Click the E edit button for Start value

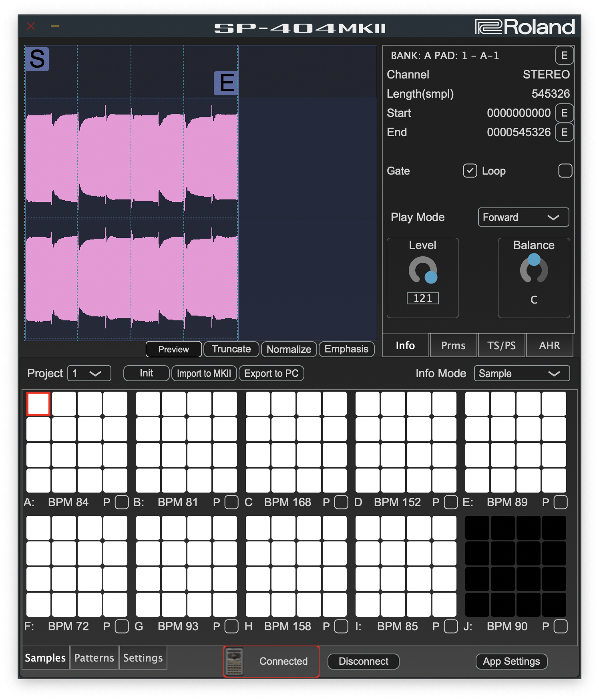564,113
